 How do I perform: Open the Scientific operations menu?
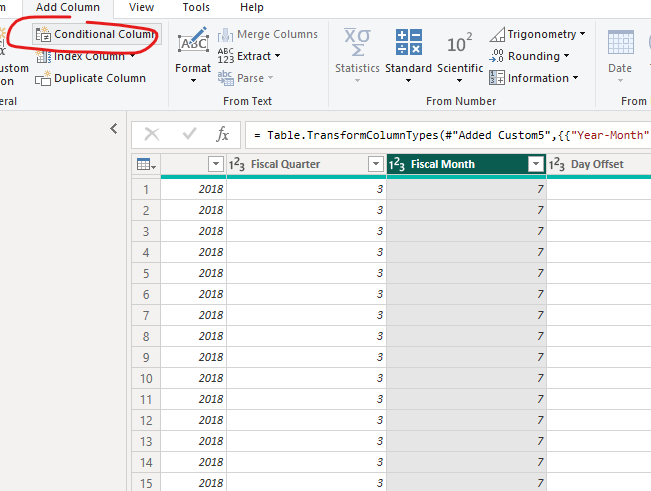[x=460, y=55]
